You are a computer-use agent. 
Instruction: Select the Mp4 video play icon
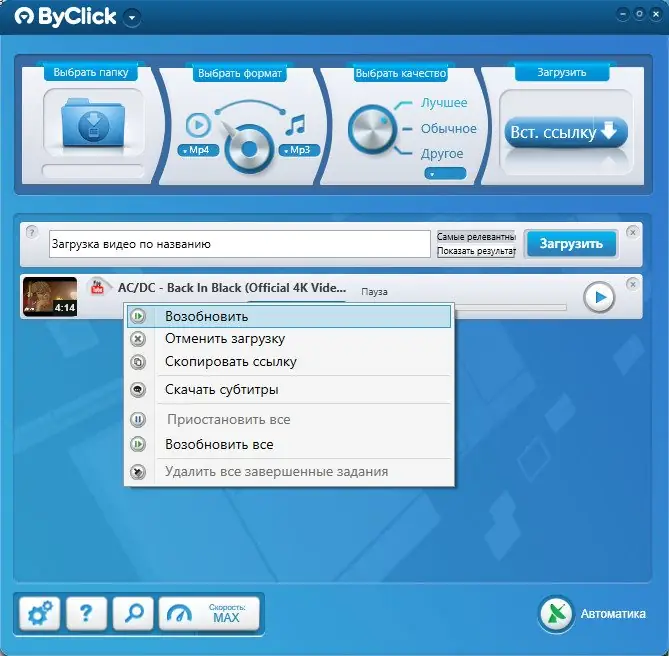tap(198, 125)
